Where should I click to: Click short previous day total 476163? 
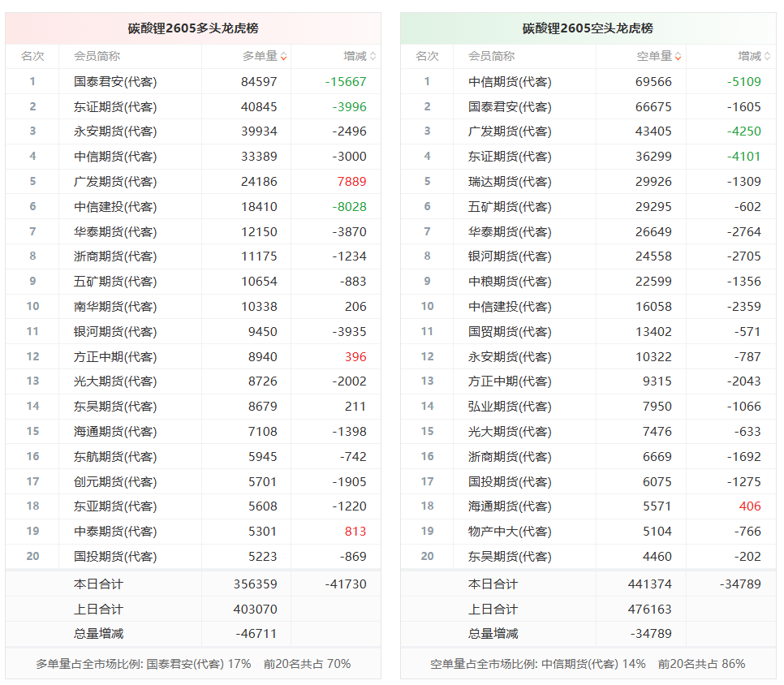(x=650, y=609)
